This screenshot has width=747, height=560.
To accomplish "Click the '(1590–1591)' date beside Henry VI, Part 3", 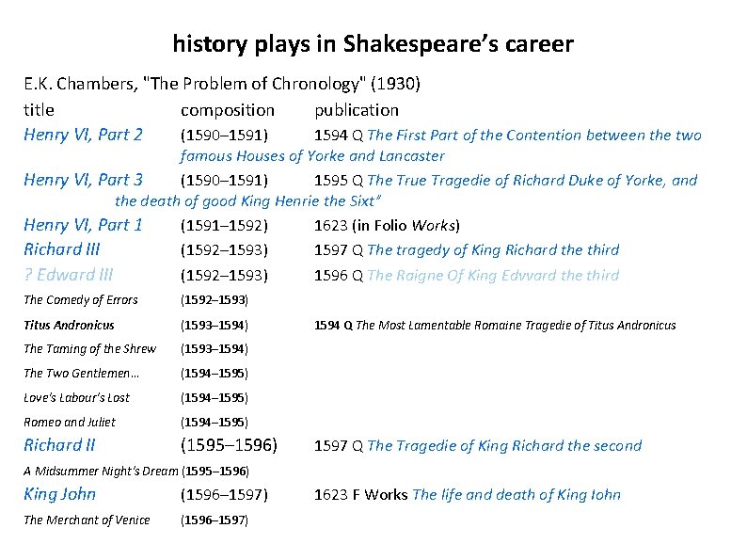I will pos(225,181).
